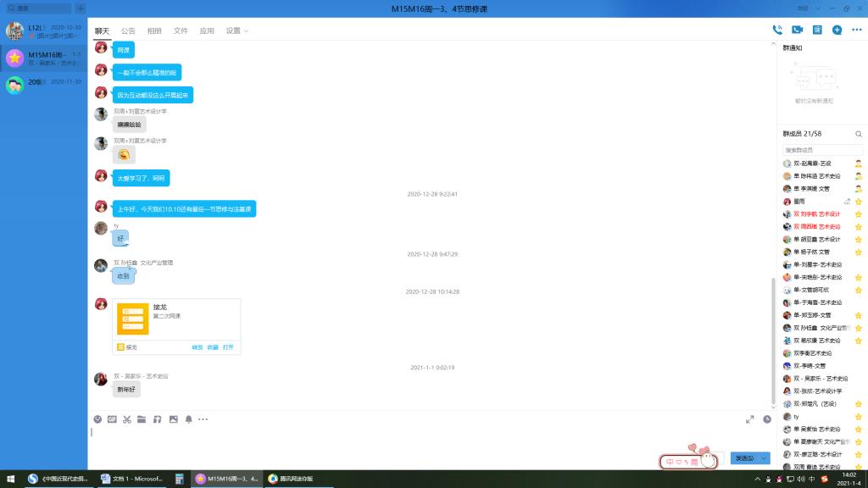Open the emoji picker in input toolbar
The width and height of the screenshot is (868, 488).
(97, 419)
